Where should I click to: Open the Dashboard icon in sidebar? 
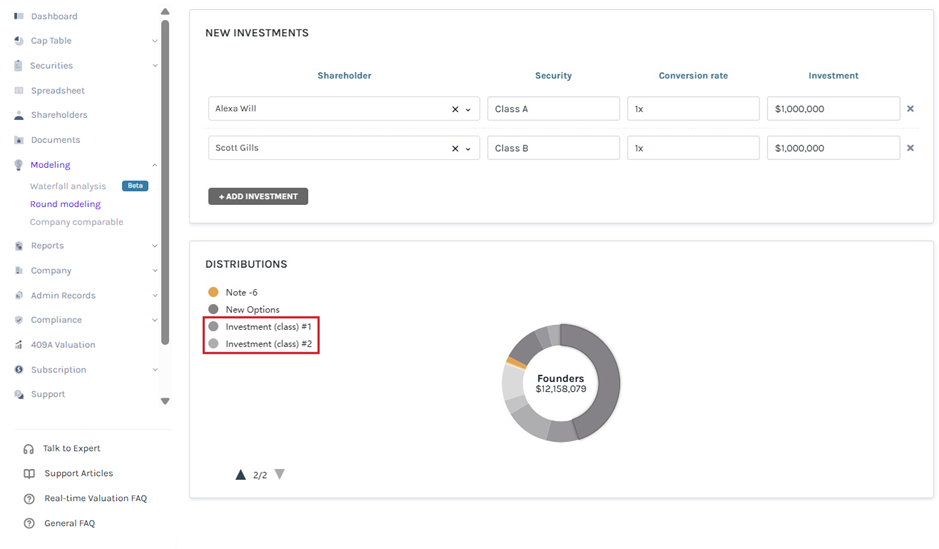(x=19, y=16)
